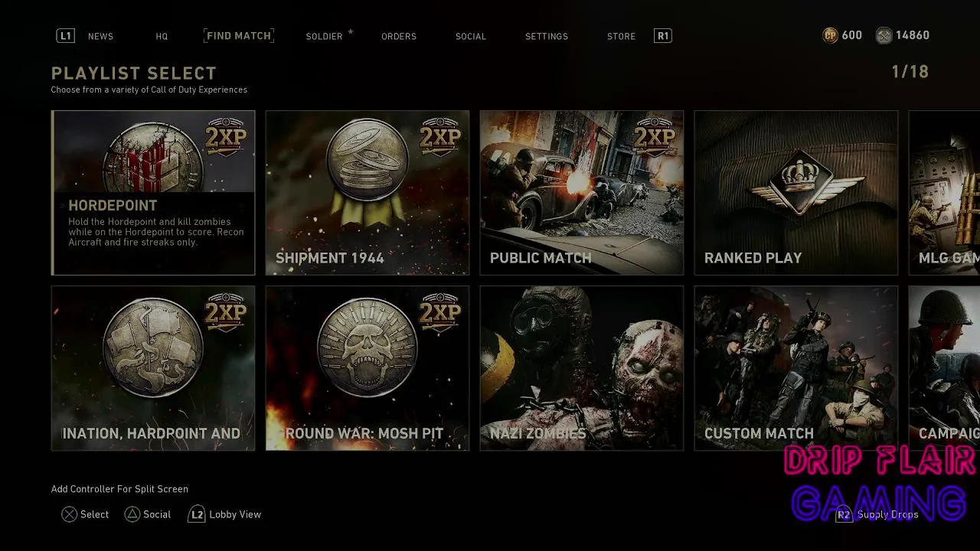Click the flags medallion on Domination tile
Screen dimensions: 980x551
click(153, 348)
